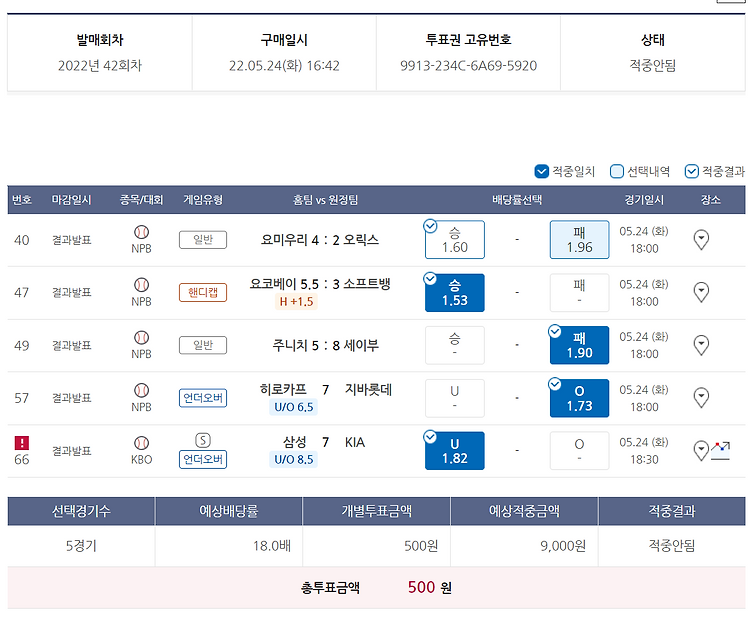Select O option for 삼성 vs KIA game
Viewport: 750px width, 617px height.
pyautogui.click(x=579, y=451)
